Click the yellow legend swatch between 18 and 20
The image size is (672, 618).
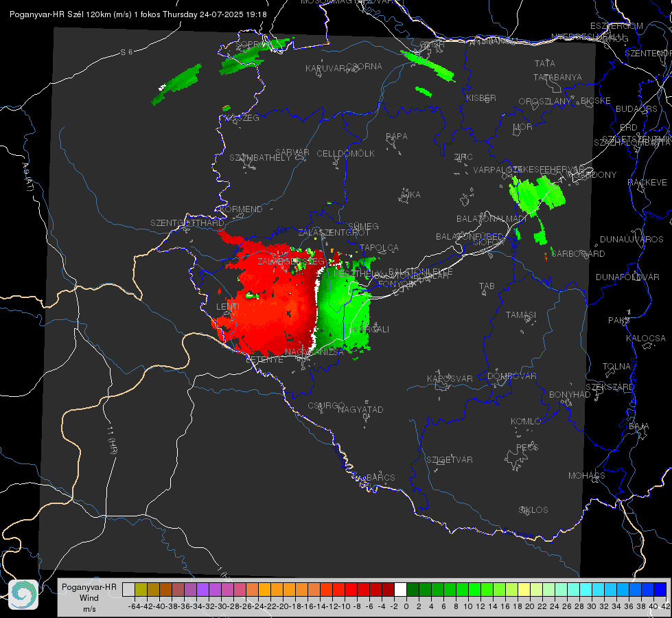coord(524,590)
